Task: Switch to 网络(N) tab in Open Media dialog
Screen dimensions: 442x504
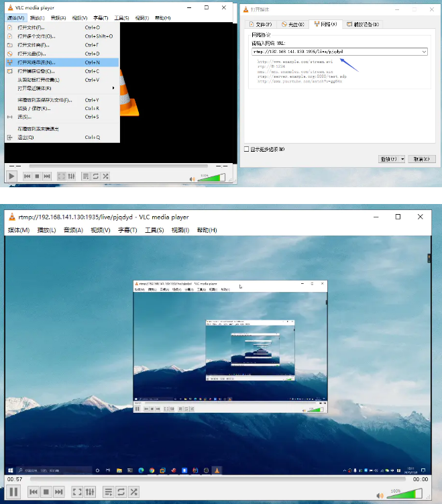Action: (x=326, y=24)
